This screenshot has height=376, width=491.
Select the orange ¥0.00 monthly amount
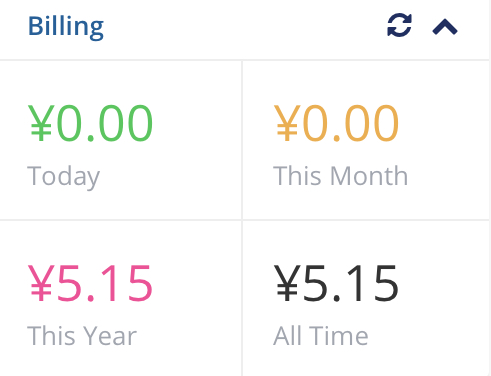point(336,123)
